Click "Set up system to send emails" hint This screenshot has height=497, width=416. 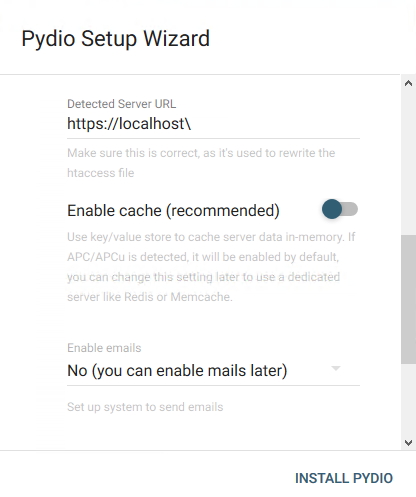pos(145,407)
